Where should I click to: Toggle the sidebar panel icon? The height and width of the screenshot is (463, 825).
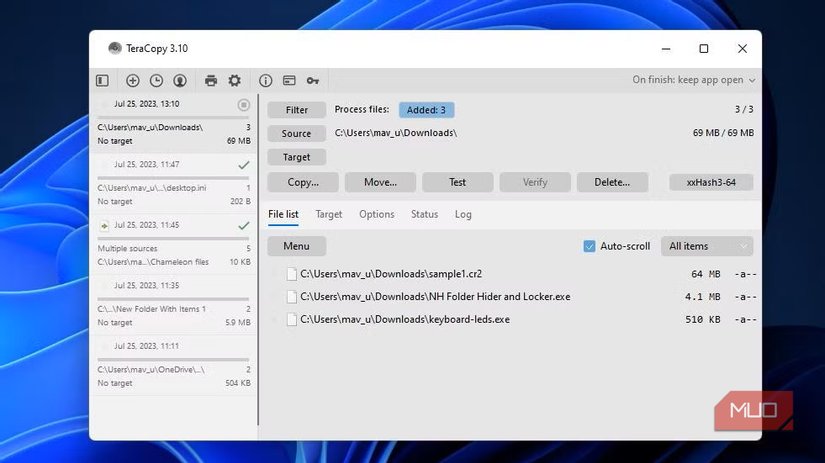tap(102, 80)
